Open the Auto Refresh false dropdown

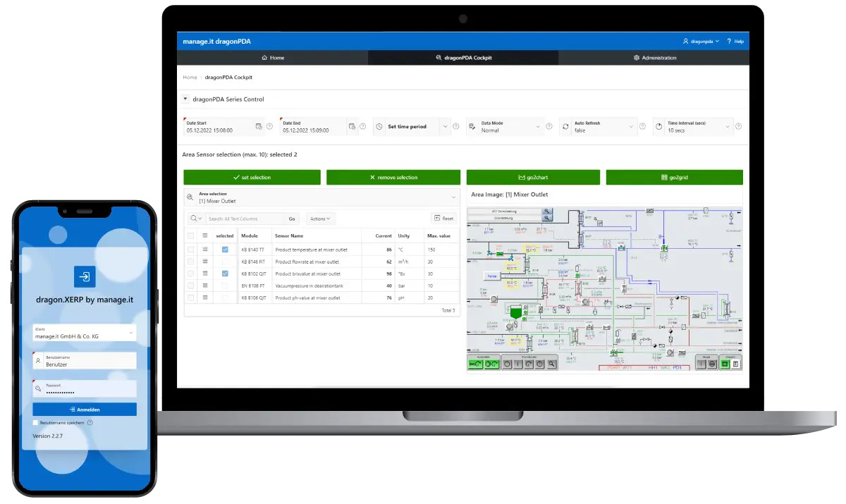pyautogui.click(x=632, y=127)
